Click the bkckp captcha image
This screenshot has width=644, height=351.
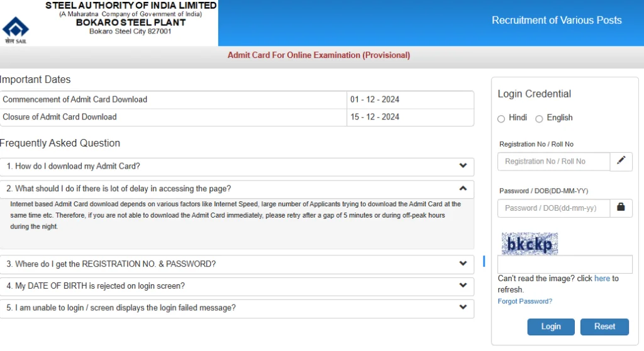point(530,243)
